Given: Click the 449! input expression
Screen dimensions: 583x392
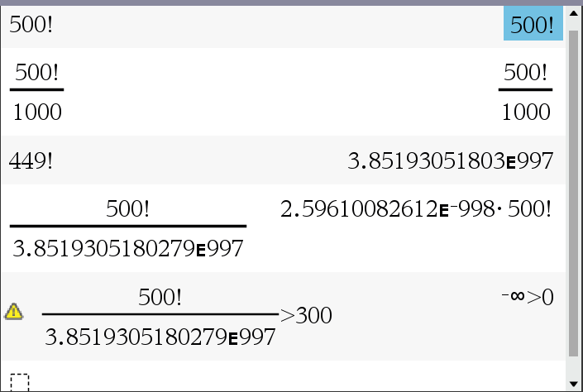Looking at the screenshot, I should [x=31, y=160].
